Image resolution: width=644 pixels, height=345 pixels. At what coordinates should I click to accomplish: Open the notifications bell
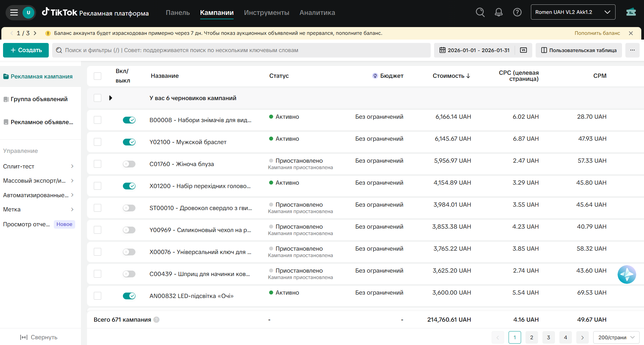[x=499, y=13]
